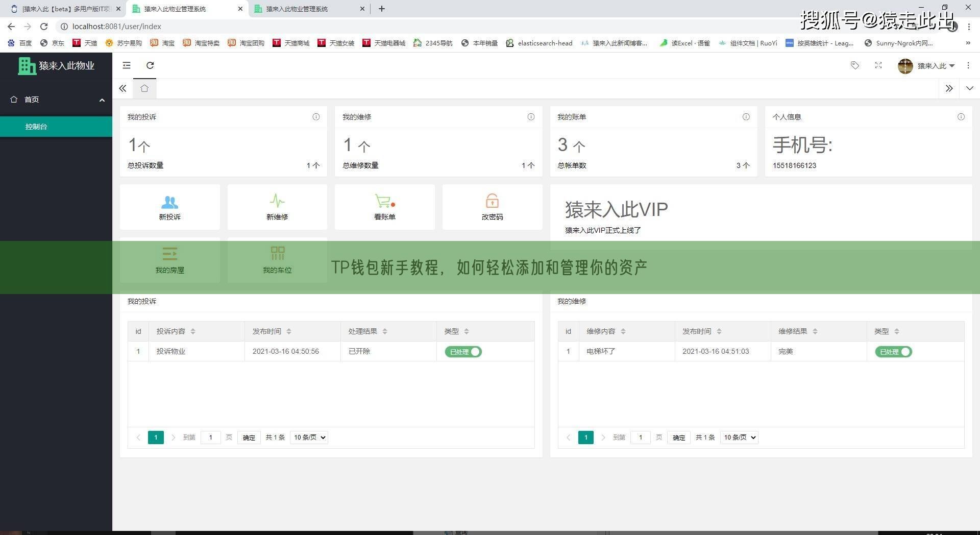This screenshot has width=980, height=535.
Task: Show more bookmarks chevron
Action: coord(968,43)
